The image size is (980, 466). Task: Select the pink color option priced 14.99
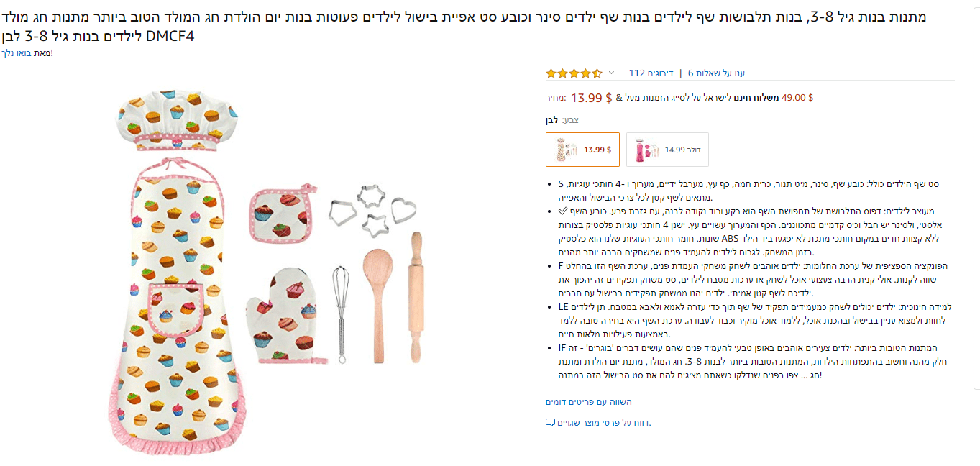pyautogui.click(x=667, y=150)
